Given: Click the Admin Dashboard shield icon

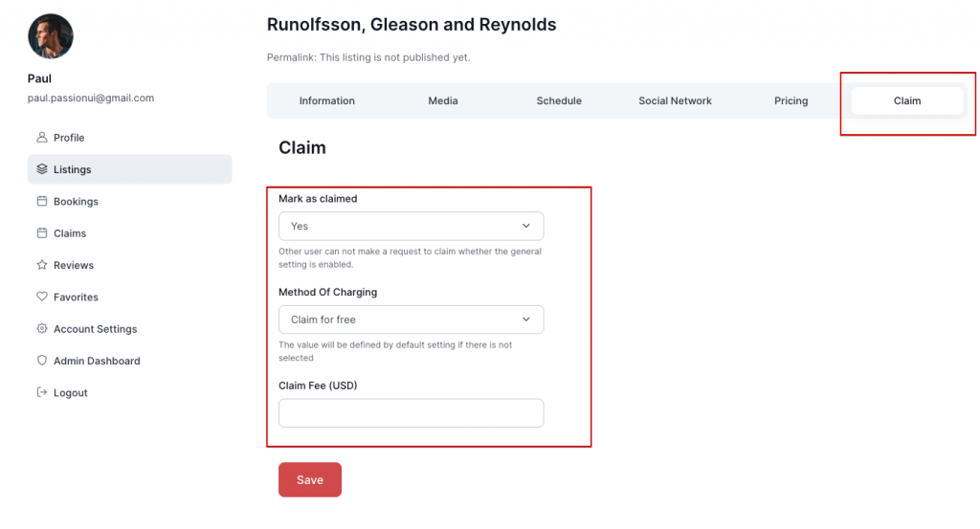Looking at the screenshot, I should pos(42,361).
